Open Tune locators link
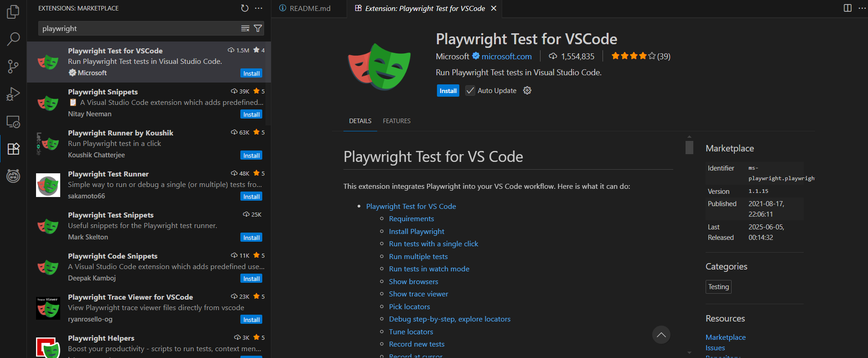 pyautogui.click(x=411, y=332)
